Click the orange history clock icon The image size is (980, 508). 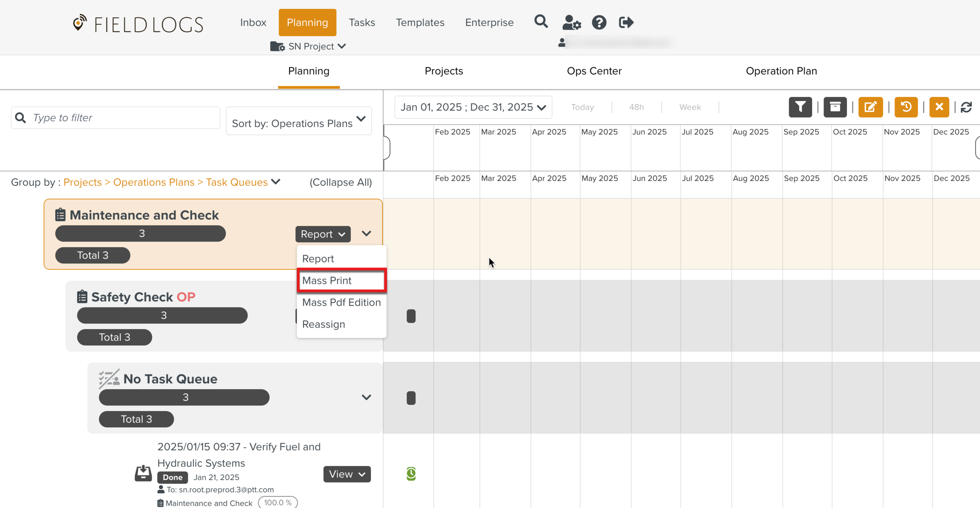pyautogui.click(x=906, y=107)
